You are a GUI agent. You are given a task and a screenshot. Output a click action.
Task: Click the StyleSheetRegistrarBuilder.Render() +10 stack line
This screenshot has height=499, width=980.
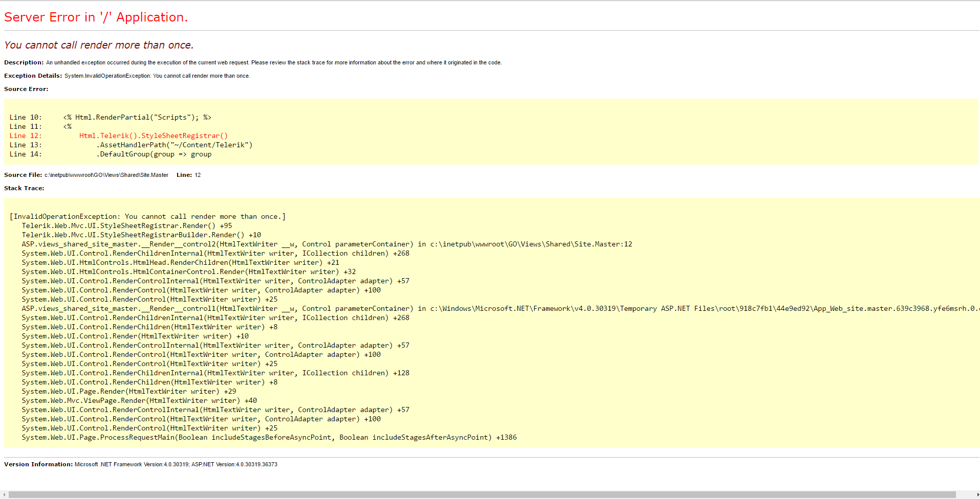coord(141,235)
